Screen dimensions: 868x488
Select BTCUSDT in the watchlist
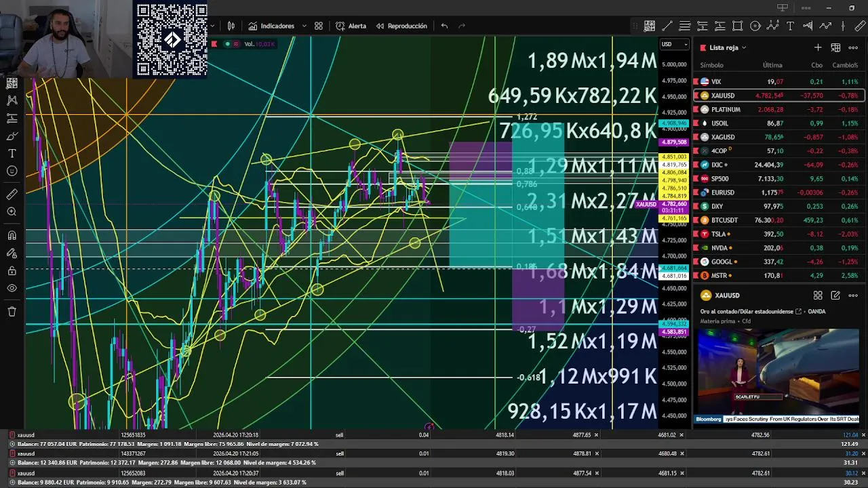point(778,220)
